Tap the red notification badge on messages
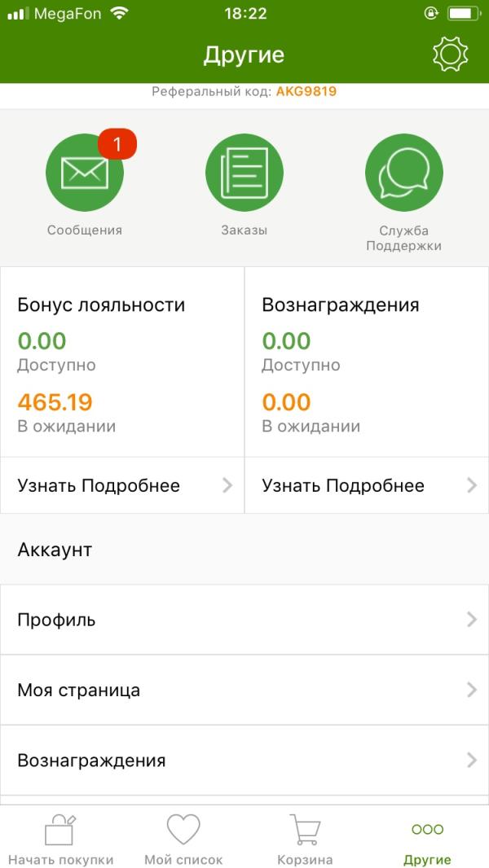Viewport: 489px width, 868px height. 117,144
